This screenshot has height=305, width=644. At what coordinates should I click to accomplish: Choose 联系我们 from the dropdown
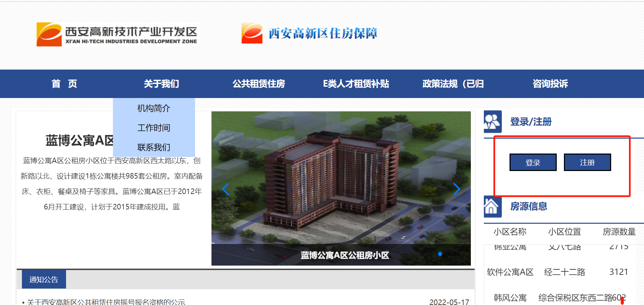(x=154, y=147)
